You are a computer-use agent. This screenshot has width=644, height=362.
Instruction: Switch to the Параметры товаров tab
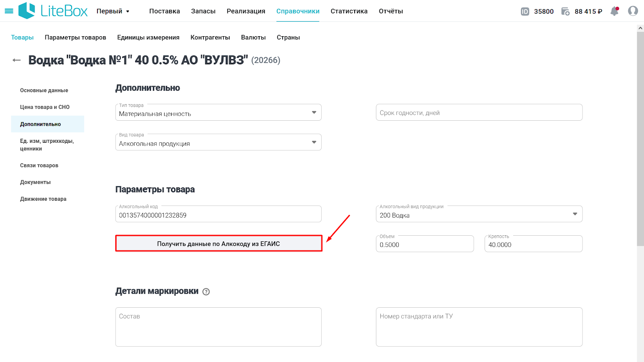pyautogui.click(x=75, y=37)
